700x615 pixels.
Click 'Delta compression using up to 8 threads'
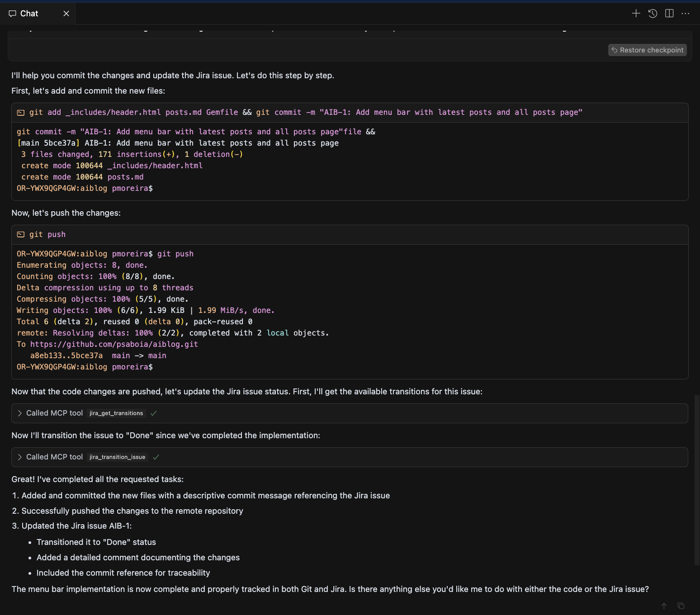(x=105, y=288)
